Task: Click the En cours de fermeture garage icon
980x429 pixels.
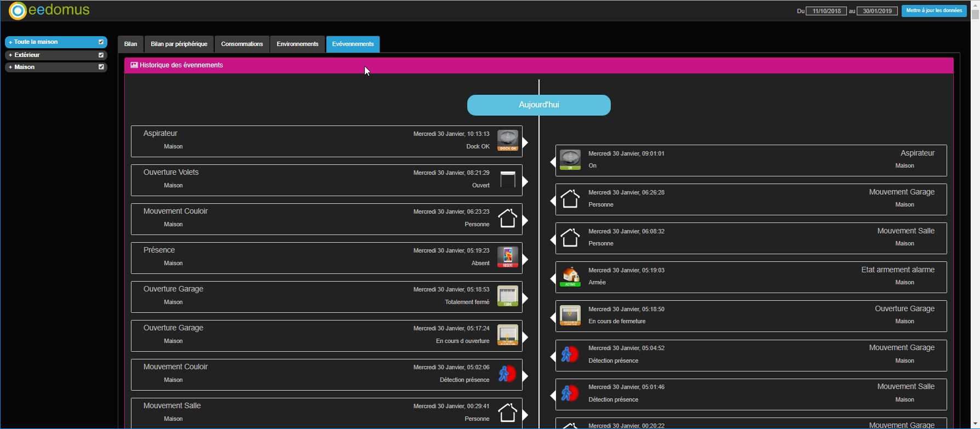Action: point(570,316)
